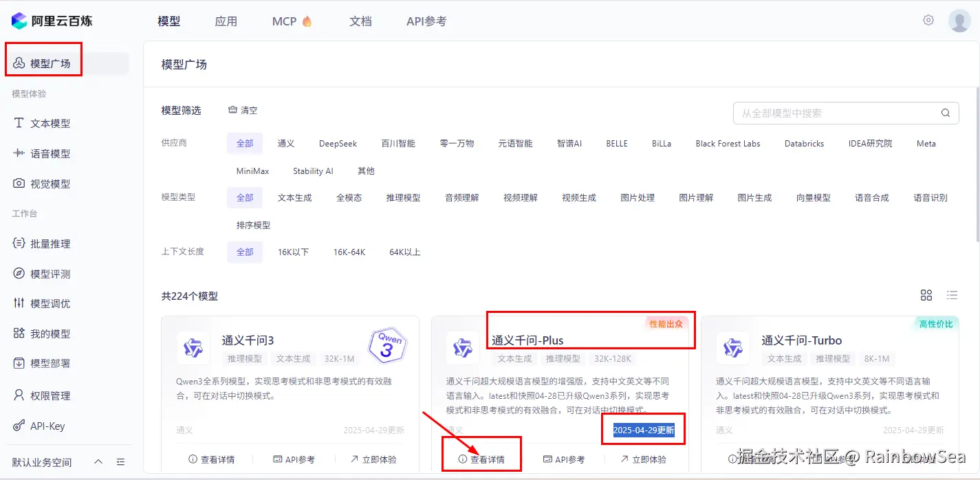The height and width of the screenshot is (480, 980).
Task: Filter context length by 16K以下
Action: click(x=293, y=252)
